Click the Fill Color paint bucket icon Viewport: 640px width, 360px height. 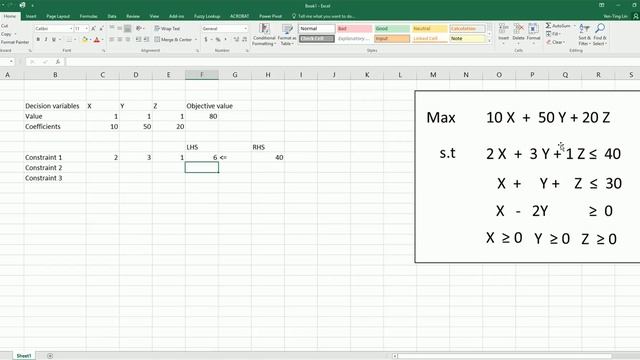84,40
